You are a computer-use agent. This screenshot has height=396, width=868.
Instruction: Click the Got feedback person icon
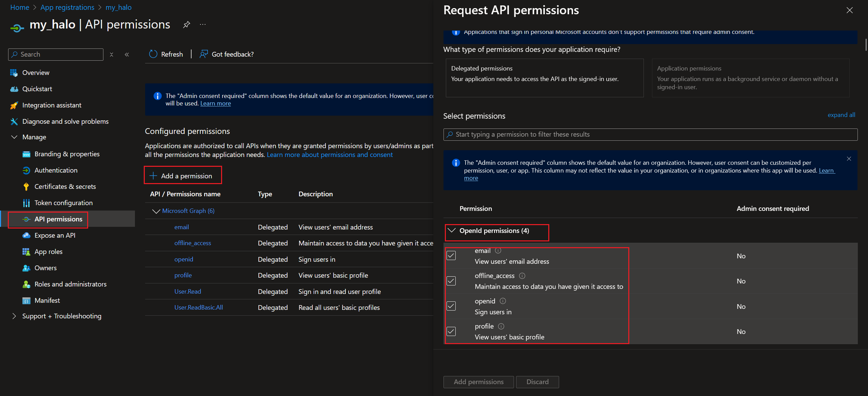tap(203, 54)
